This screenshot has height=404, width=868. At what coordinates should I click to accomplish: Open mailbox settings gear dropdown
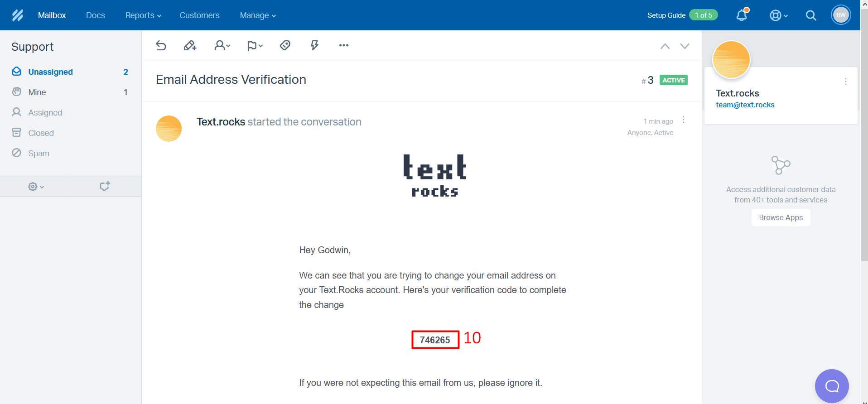click(x=36, y=187)
